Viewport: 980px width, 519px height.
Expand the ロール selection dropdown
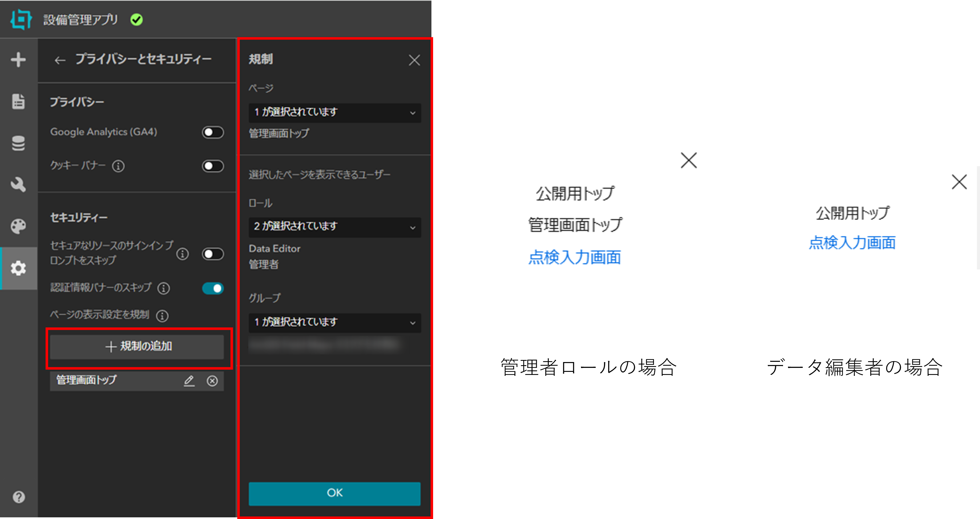point(335,227)
